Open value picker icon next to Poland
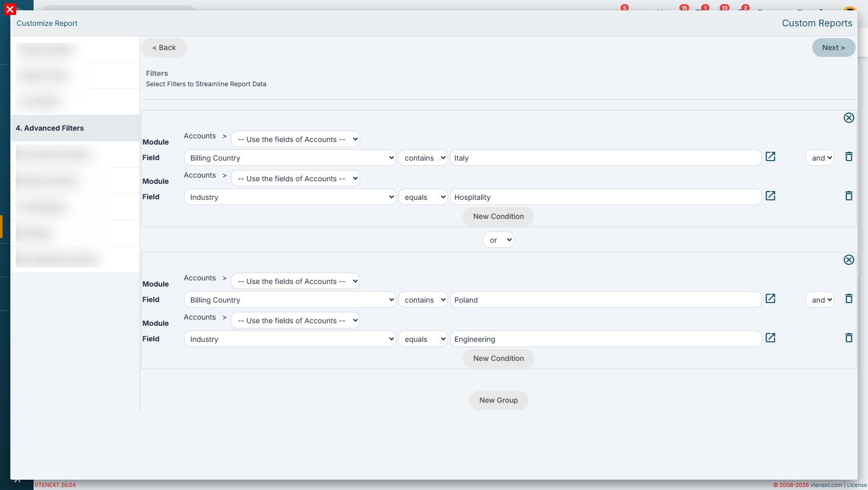 point(770,298)
